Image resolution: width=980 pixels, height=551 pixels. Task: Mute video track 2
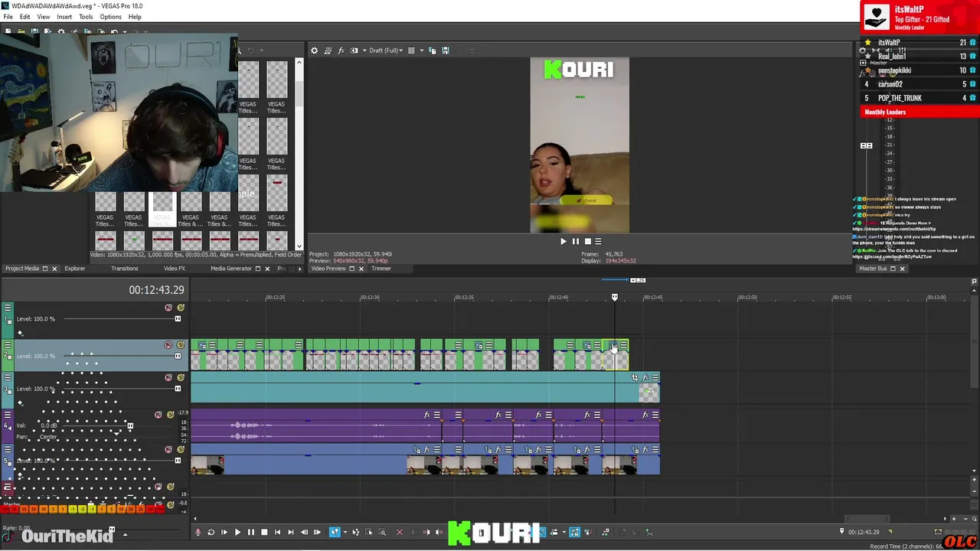point(168,345)
